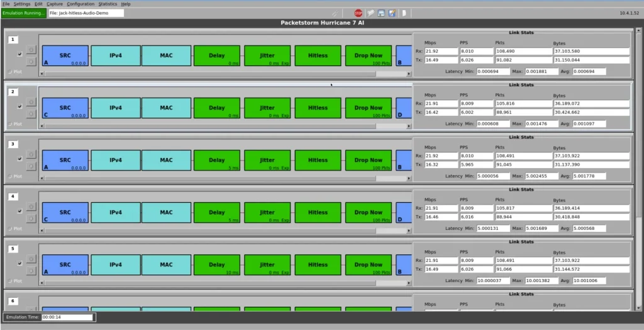Open the Statistics menu
This screenshot has height=330, width=644.
tap(108, 4)
